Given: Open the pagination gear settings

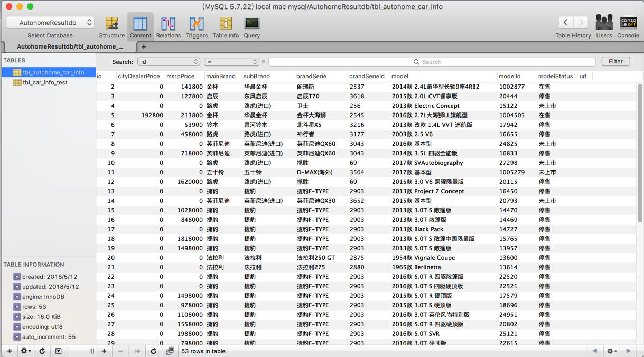Looking at the screenshot, I should click(612, 351).
